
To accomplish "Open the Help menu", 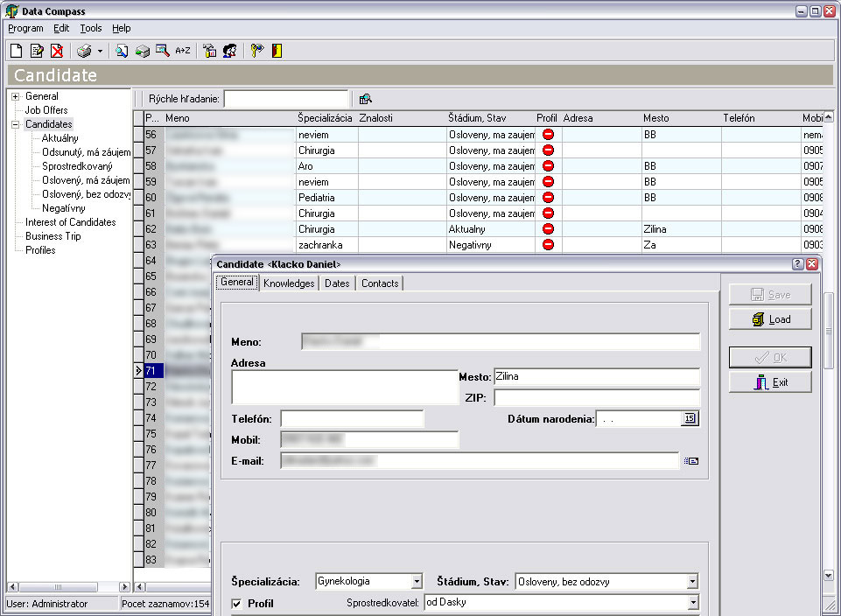I will [x=122, y=28].
